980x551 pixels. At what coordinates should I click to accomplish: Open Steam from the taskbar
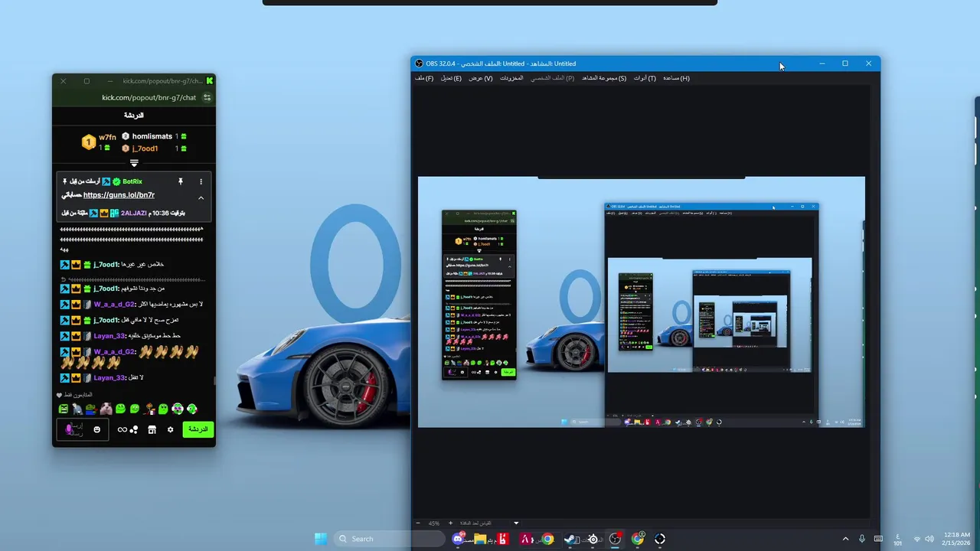coord(570,540)
